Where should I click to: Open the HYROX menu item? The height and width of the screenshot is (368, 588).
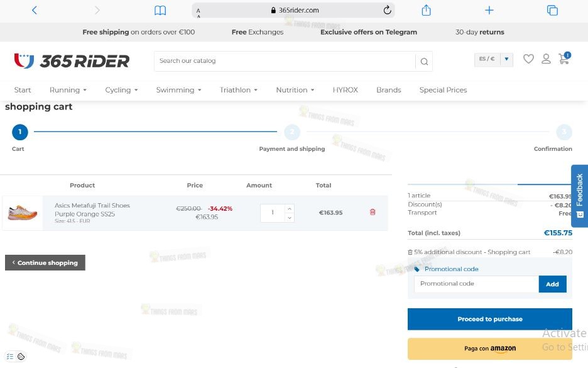tap(345, 90)
